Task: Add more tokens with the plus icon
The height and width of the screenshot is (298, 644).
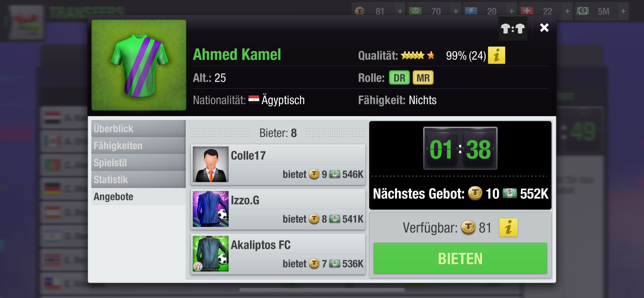Action: pyautogui.click(x=400, y=11)
